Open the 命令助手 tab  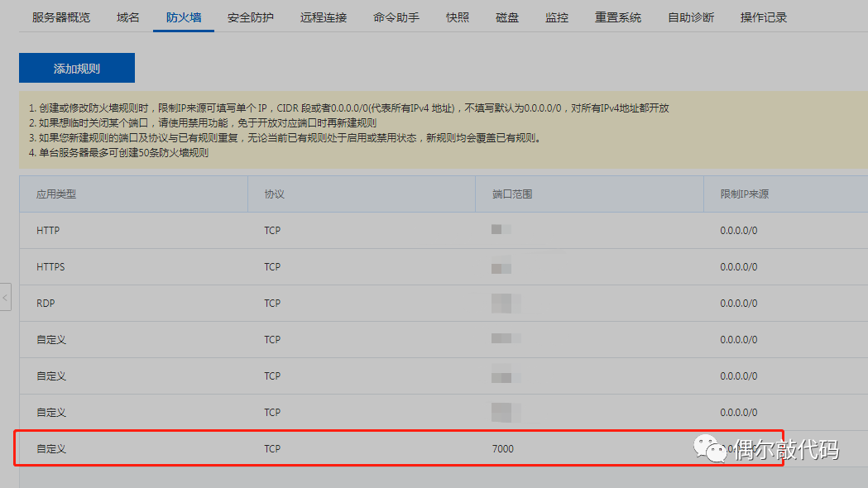pyautogui.click(x=396, y=17)
